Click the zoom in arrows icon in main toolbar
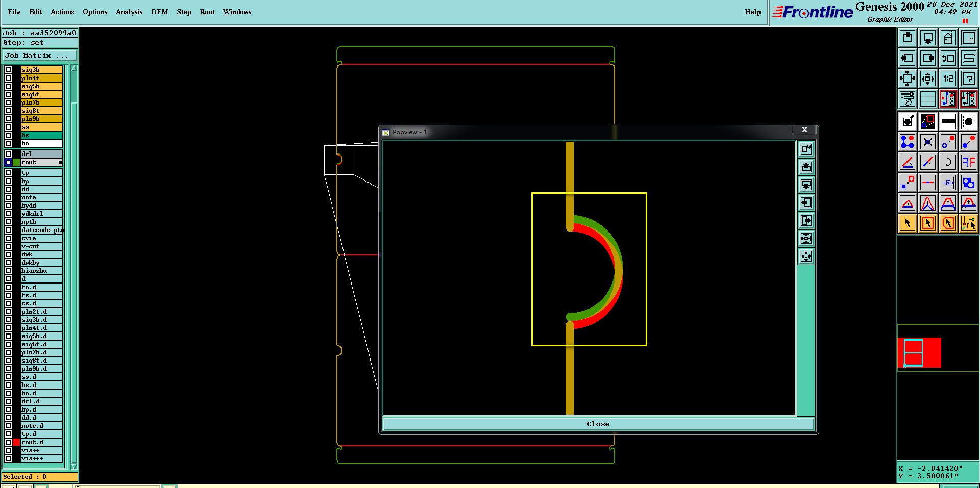Screen dimensions: 980x488 coord(908,79)
